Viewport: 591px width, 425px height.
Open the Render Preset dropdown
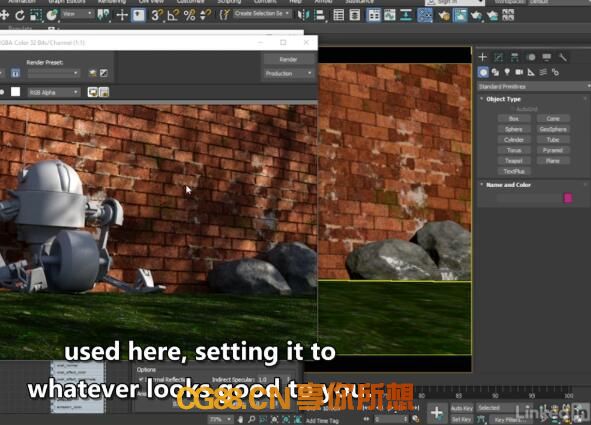click(53, 73)
